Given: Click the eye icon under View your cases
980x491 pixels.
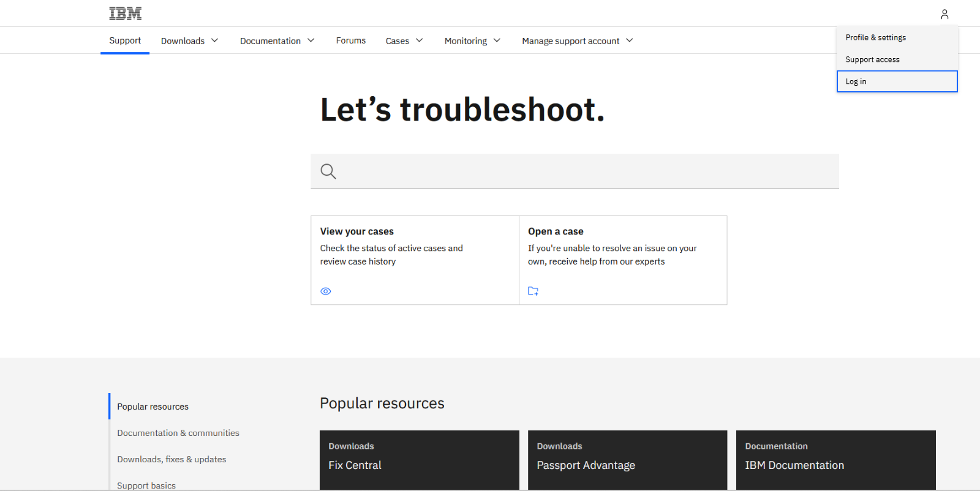Looking at the screenshot, I should pyautogui.click(x=326, y=291).
